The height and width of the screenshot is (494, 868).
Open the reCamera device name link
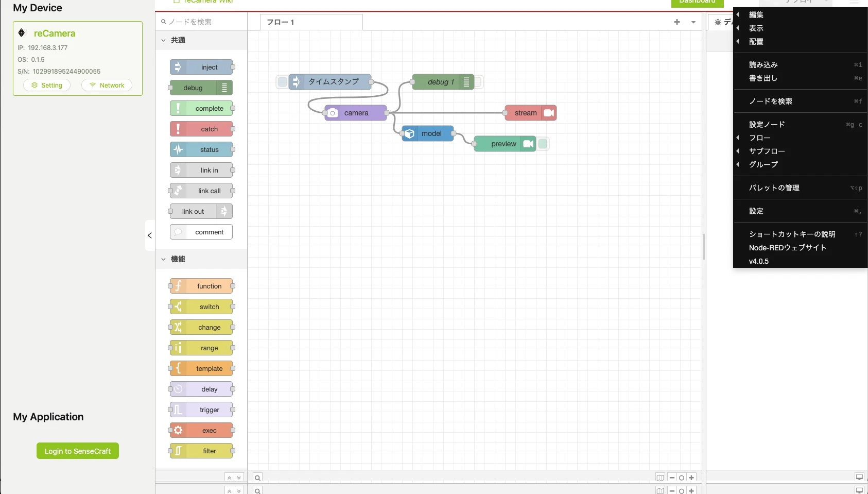[55, 33]
